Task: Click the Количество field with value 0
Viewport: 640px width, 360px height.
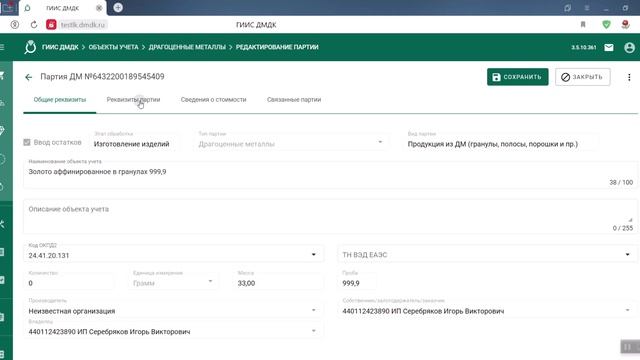Action: pos(69,282)
